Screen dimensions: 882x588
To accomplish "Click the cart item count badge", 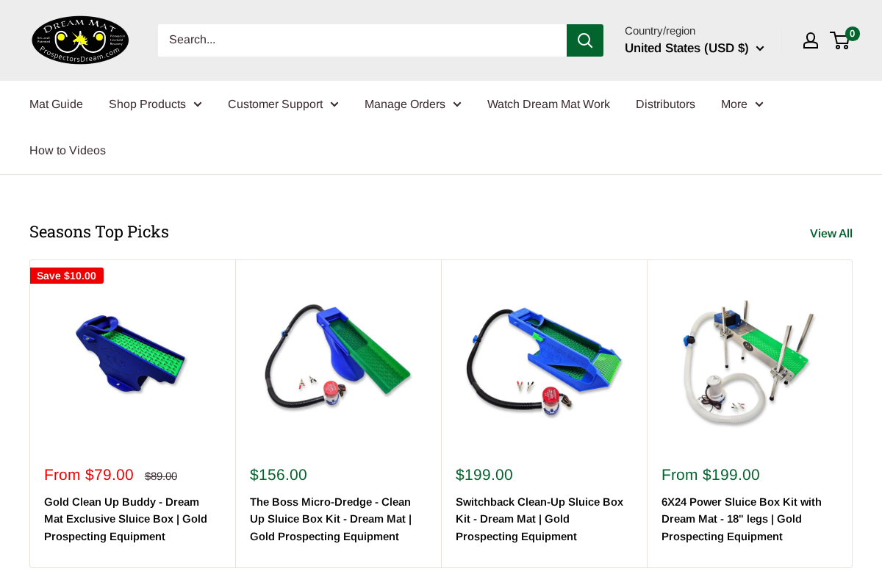I will 852,33.
